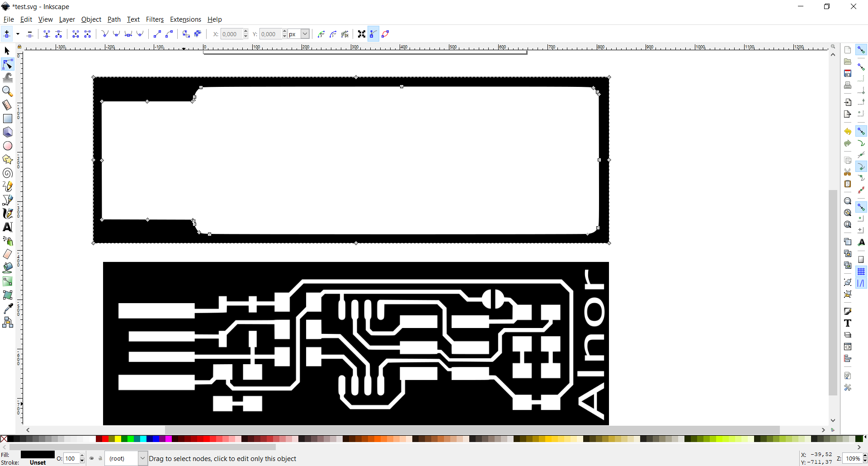The image size is (868, 466).
Task: Make selected nodes smooth
Action: tap(117, 34)
